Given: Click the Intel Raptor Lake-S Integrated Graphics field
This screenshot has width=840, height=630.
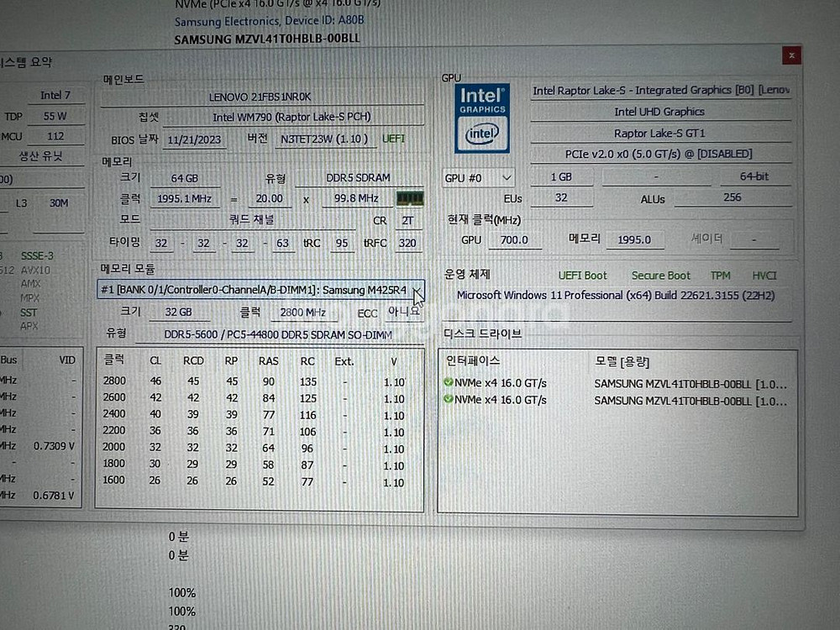Looking at the screenshot, I should point(660,91).
